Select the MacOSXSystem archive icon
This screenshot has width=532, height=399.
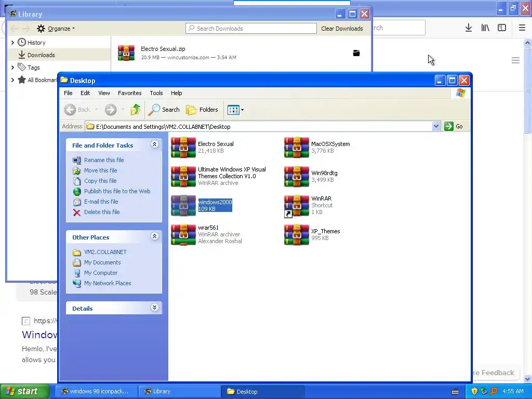click(297, 147)
